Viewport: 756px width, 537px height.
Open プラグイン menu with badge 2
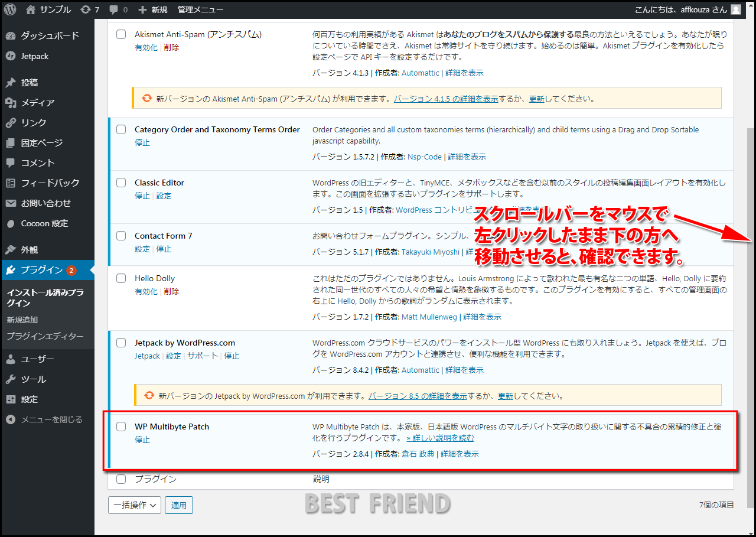[x=47, y=270]
